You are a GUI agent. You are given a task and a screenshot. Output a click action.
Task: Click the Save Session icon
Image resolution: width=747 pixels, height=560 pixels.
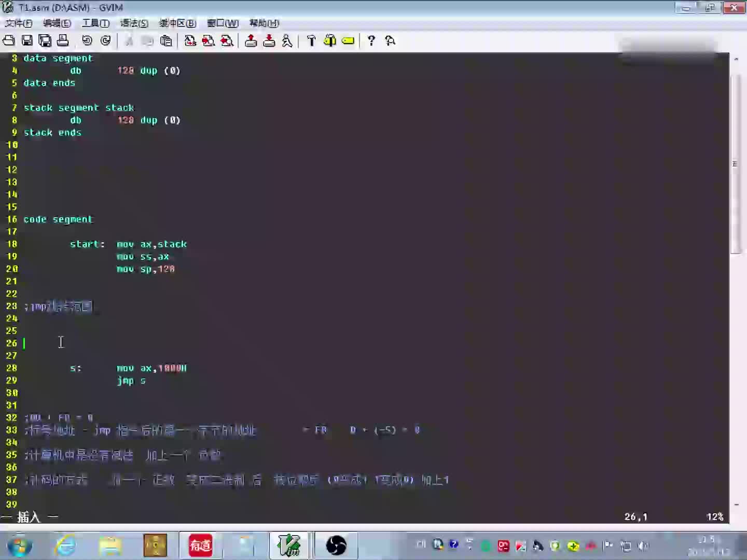(x=269, y=40)
